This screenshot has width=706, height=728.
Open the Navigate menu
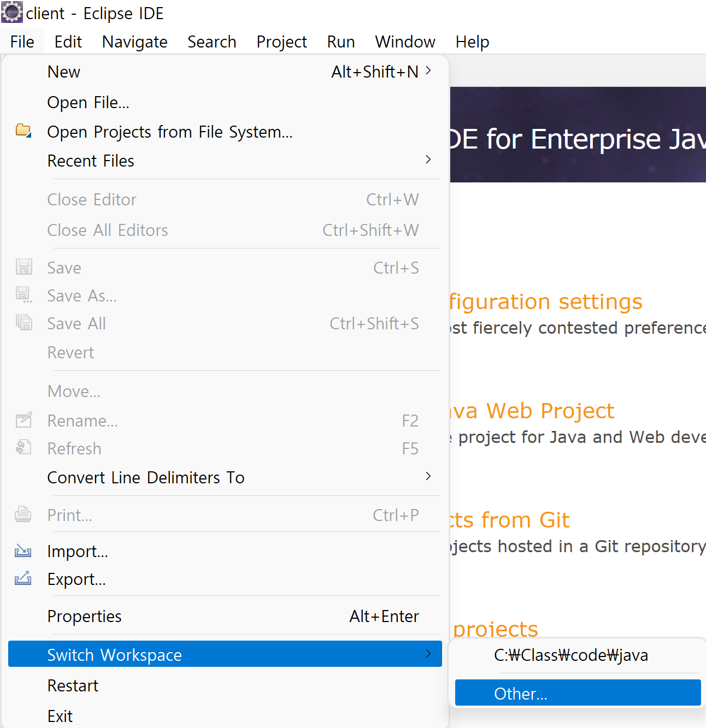pyautogui.click(x=134, y=42)
